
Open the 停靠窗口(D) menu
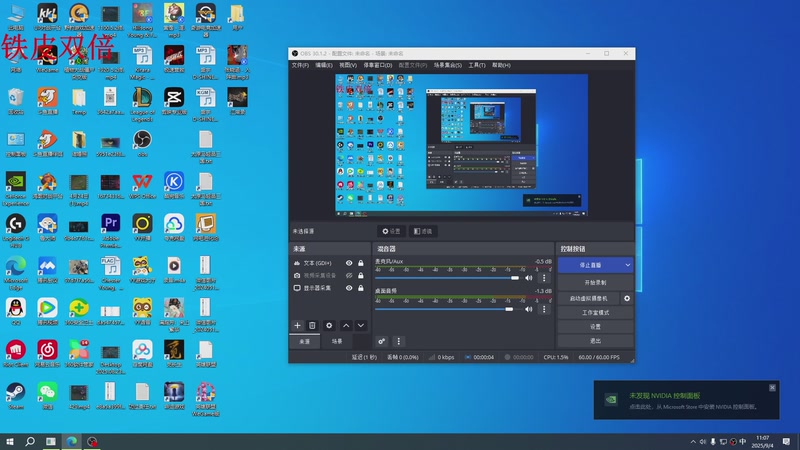pyautogui.click(x=378, y=65)
